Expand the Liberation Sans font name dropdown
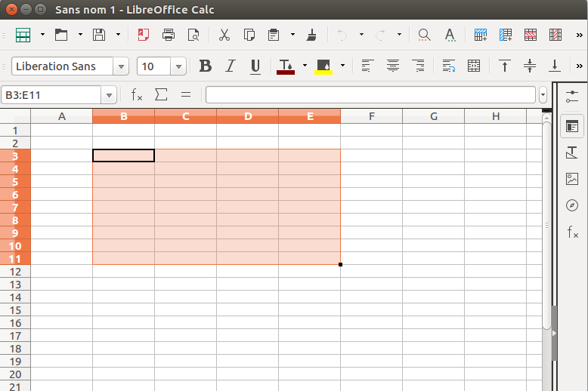Image resolution: width=588 pixels, height=391 pixels. coord(121,66)
